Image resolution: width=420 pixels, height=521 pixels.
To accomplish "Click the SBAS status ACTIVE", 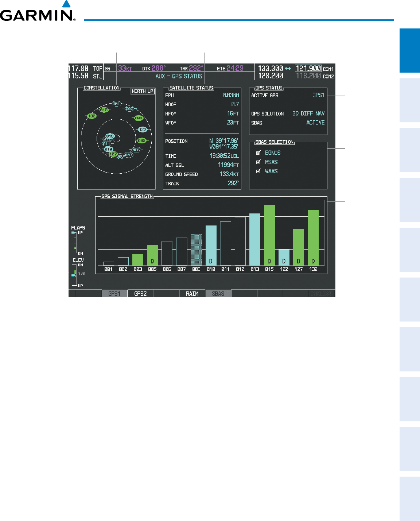I will (315, 123).
